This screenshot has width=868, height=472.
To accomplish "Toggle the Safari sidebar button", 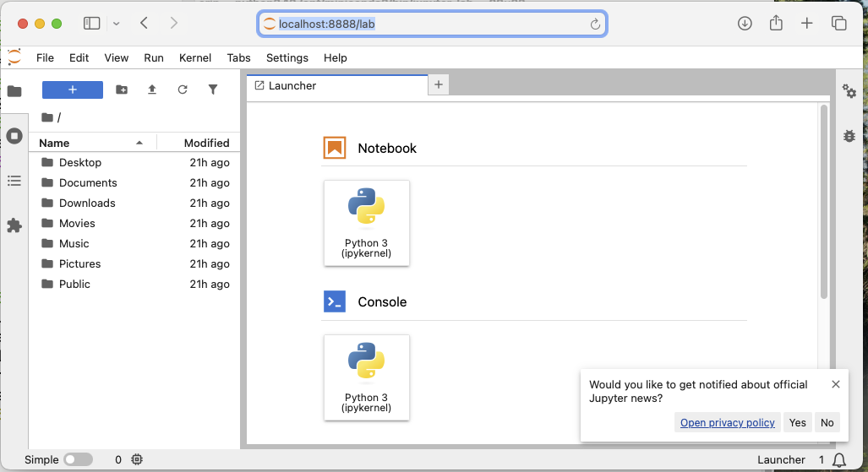I will 91,24.
